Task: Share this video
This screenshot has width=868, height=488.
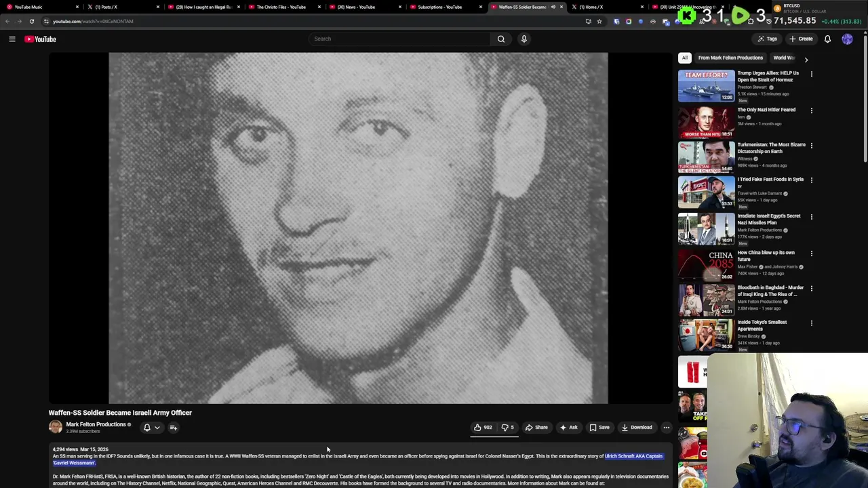Action: 536,428
